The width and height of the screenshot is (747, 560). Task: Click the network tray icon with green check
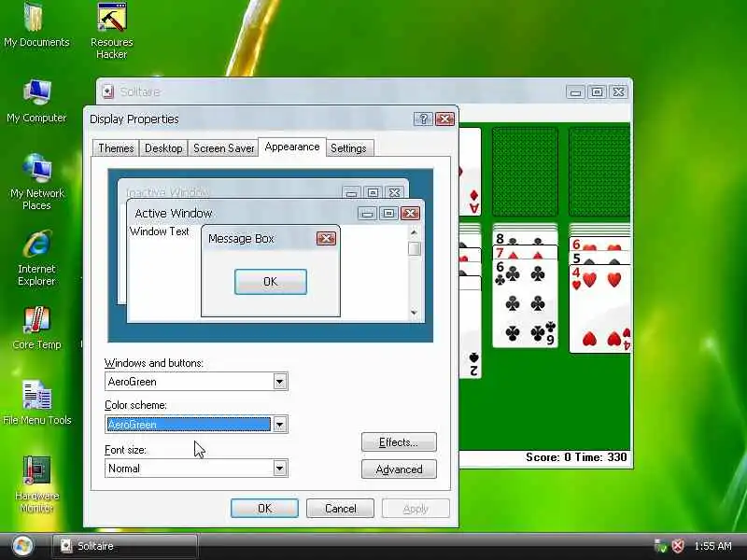[x=660, y=546]
